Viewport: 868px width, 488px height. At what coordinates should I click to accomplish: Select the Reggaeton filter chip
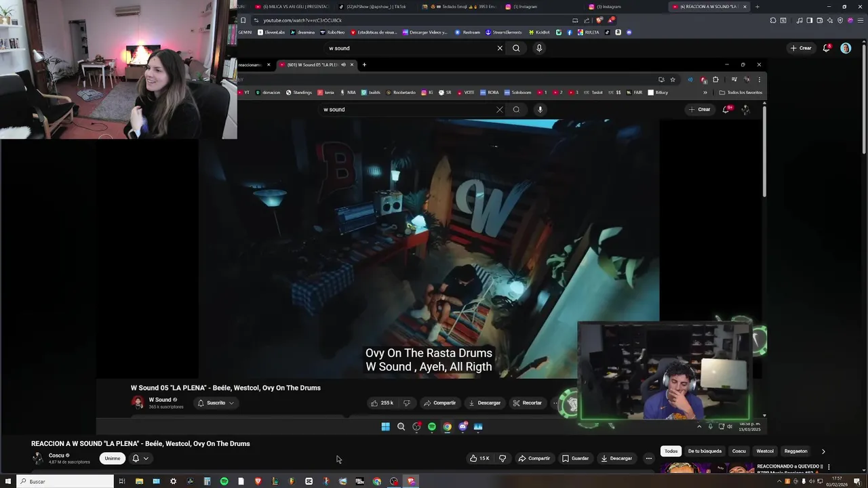coord(795,451)
